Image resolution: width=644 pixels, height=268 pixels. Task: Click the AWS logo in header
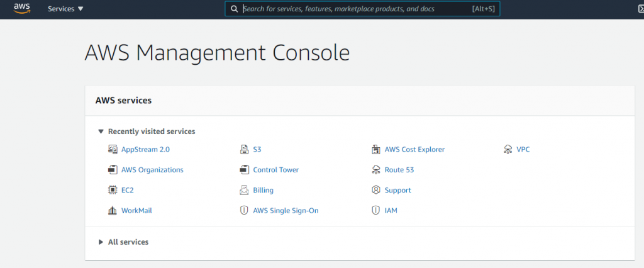pos(22,9)
